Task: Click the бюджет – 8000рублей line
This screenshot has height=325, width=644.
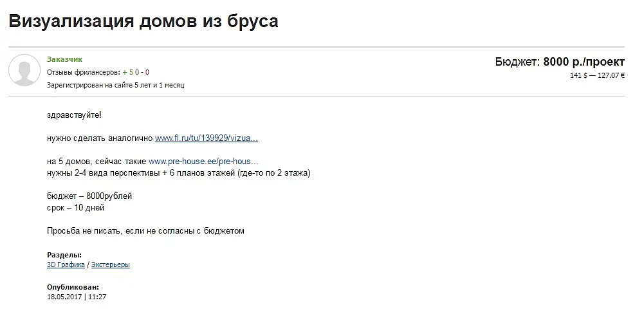Action: click(x=89, y=196)
